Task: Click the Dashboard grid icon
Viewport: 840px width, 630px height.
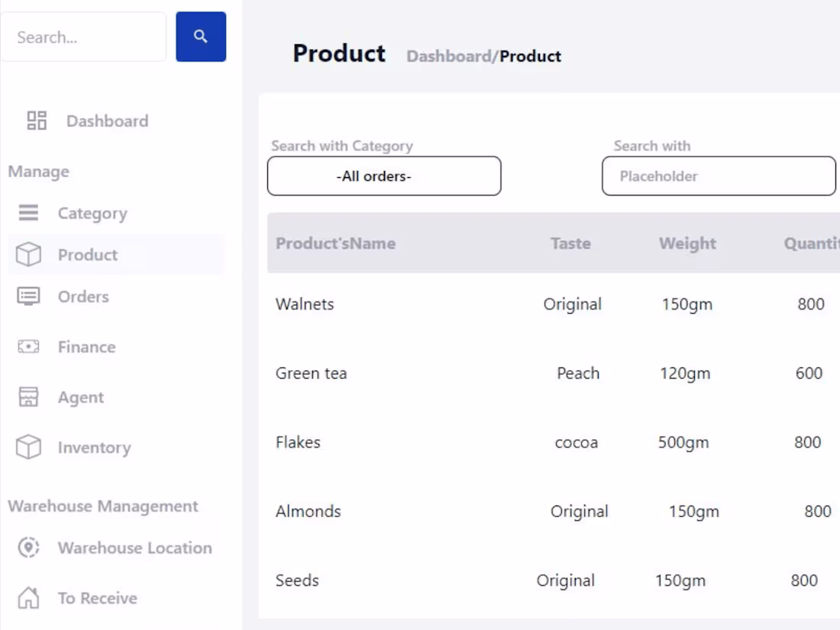Action: [x=37, y=121]
